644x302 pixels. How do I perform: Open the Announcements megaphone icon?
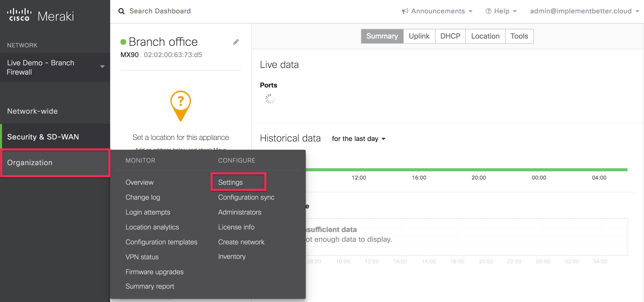tap(405, 11)
